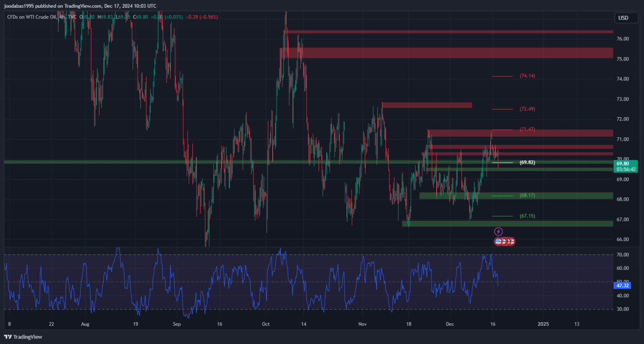The image size is (644, 344).
Task: Click the Oct label on the time axis
Action: 265,324
